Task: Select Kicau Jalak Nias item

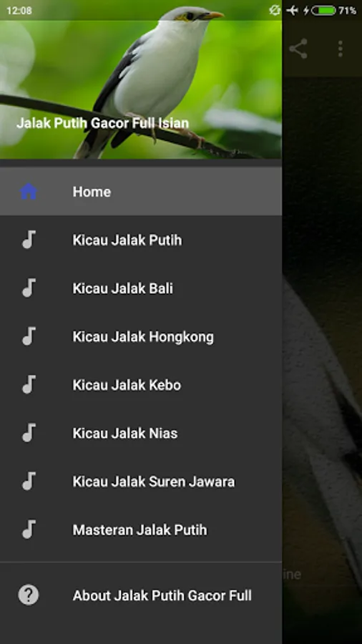Action: [141, 434]
